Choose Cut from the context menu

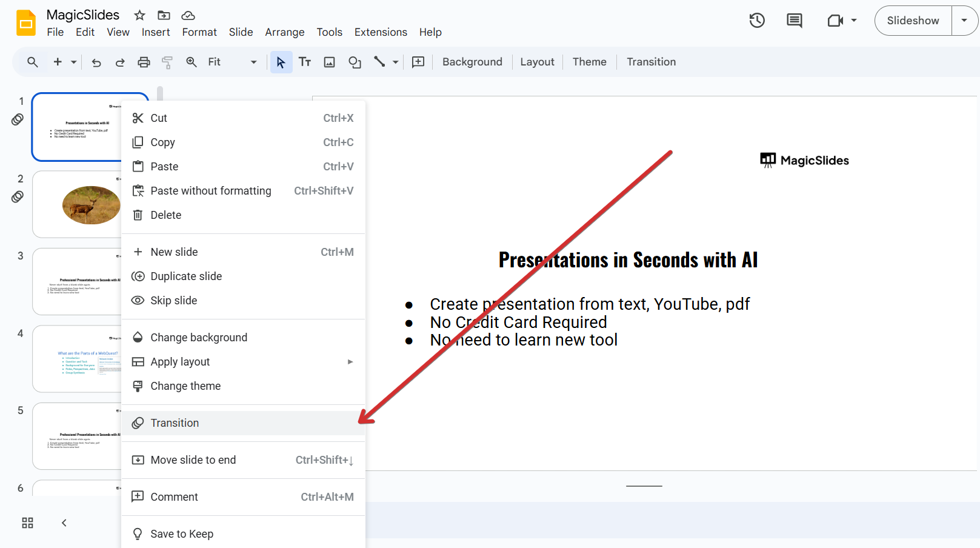pos(243,118)
